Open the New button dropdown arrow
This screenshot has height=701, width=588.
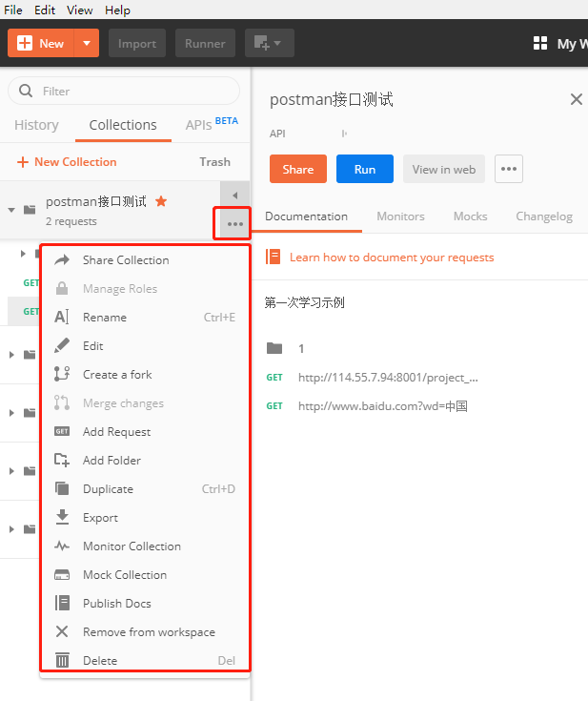point(87,43)
